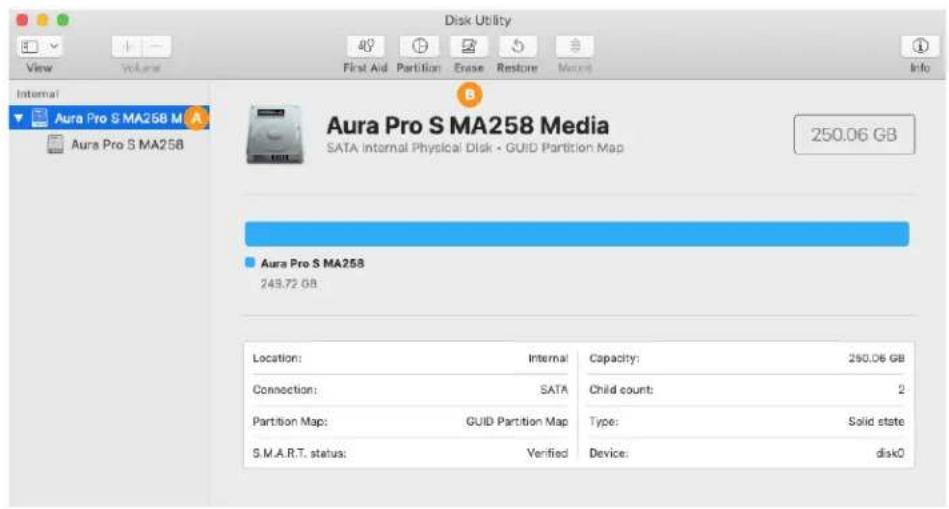The width and height of the screenshot is (949, 509).
Task: Select Aura Pro S MA258 Media in sidebar
Action: tap(109, 118)
